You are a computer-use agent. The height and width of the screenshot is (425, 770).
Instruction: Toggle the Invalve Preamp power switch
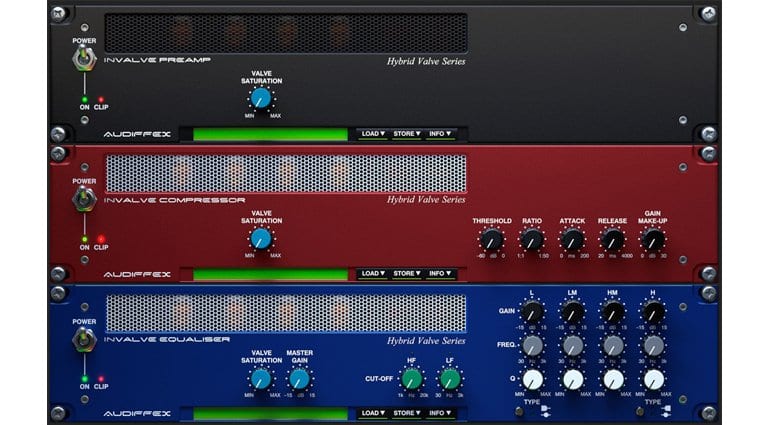[x=84, y=59]
